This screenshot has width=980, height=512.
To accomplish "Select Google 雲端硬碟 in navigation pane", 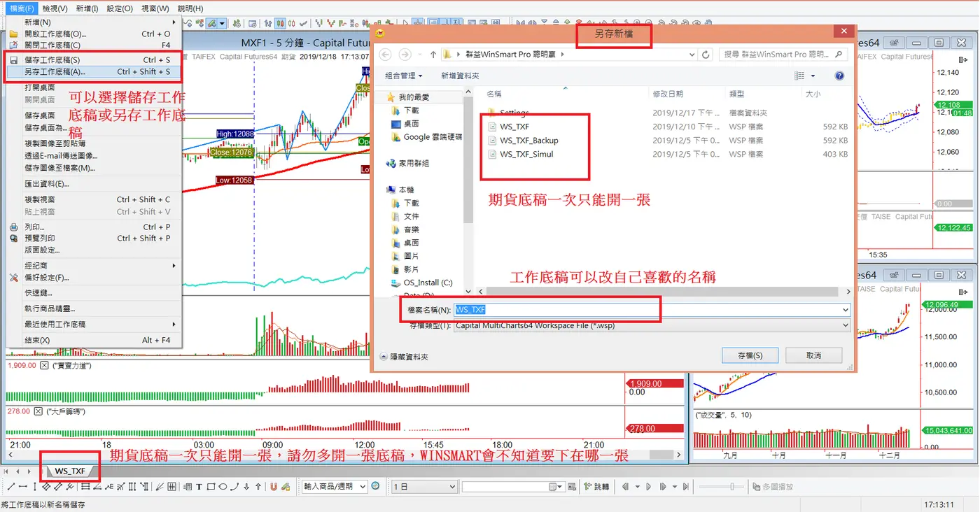I will coord(426,137).
